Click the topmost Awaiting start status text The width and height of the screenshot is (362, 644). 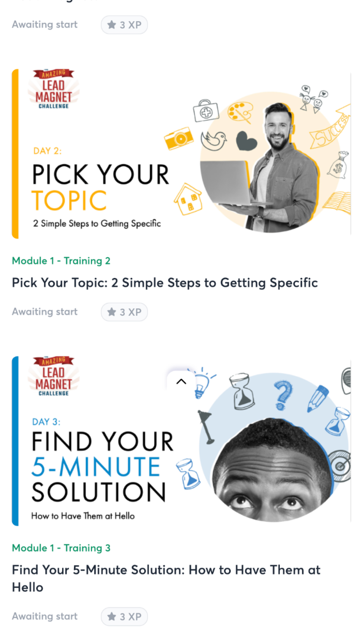coord(45,24)
